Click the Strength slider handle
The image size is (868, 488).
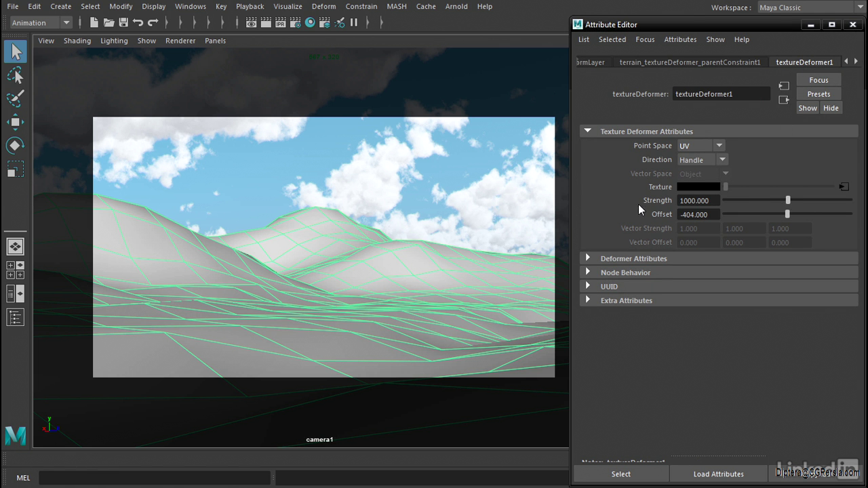[x=788, y=200]
